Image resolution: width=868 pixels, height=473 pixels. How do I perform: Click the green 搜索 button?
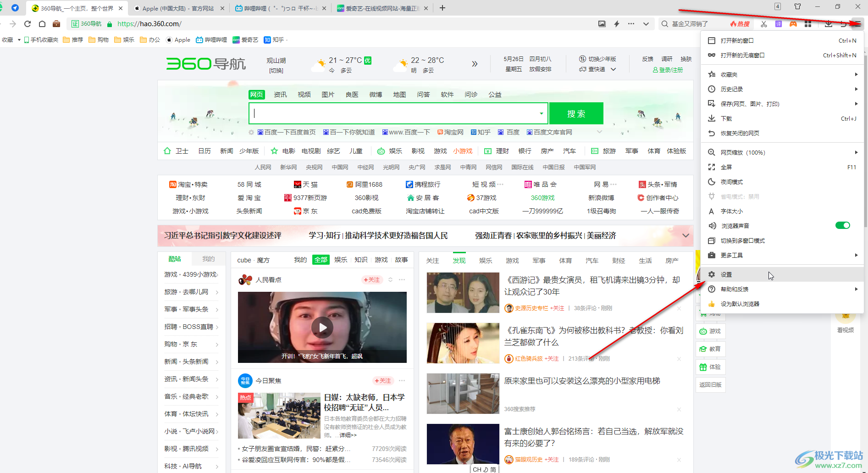tap(576, 113)
